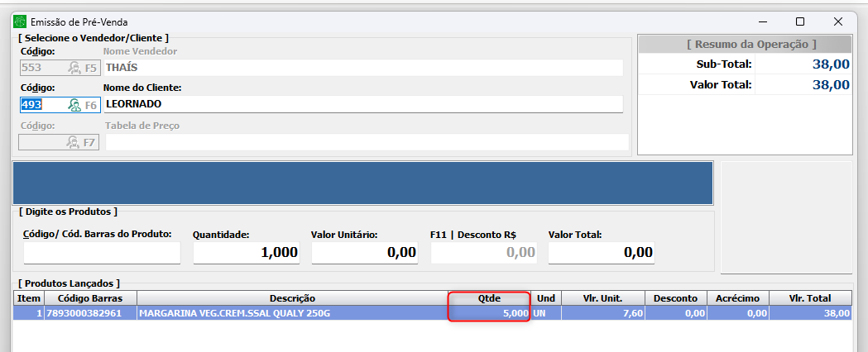This screenshot has width=868, height=352.
Task: Focus the Código/Cód. Barras do Produto input
Action: pos(102,252)
